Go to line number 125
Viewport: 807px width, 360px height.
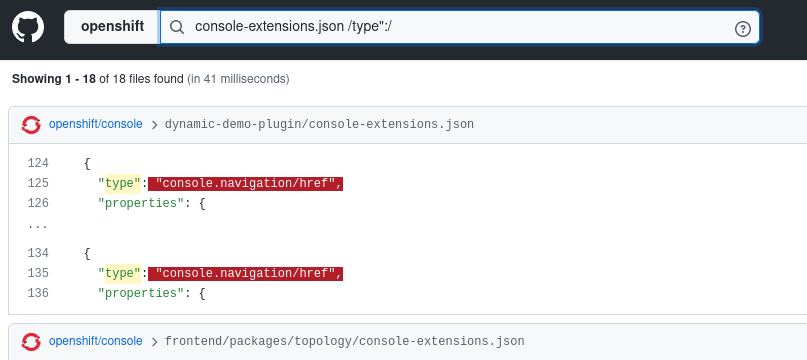(38, 183)
